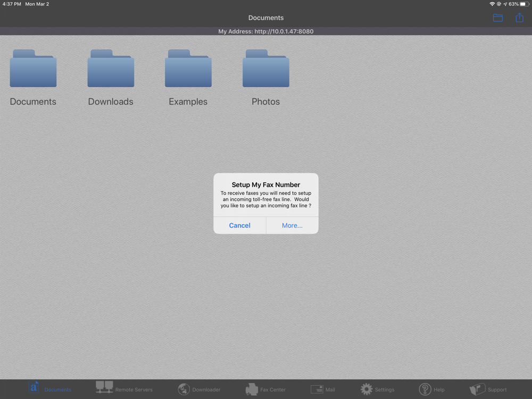Choose More... in the fax setup dialog
This screenshot has height=399, width=532.
pyautogui.click(x=292, y=225)
